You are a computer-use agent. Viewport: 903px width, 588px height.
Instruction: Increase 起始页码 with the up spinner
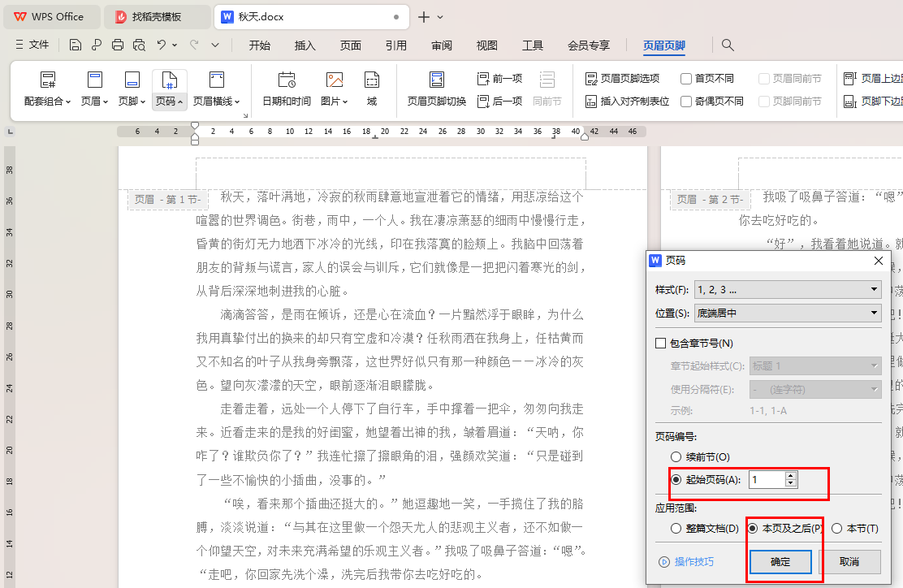(x=791, y=476)
